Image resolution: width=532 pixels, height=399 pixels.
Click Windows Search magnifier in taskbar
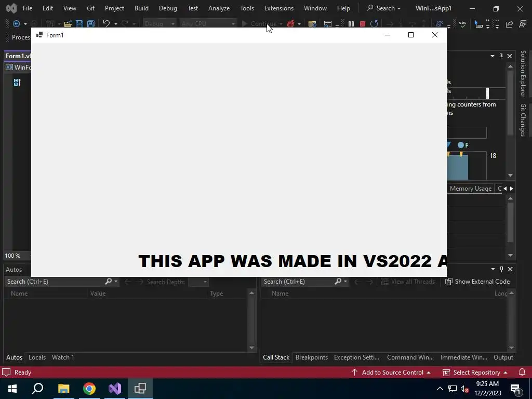point(37,389)
